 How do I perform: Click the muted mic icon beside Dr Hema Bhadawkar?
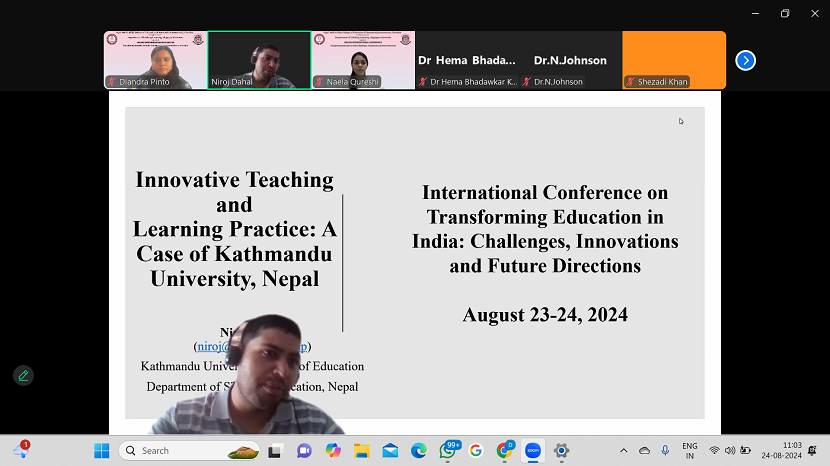tap(423, 82)
